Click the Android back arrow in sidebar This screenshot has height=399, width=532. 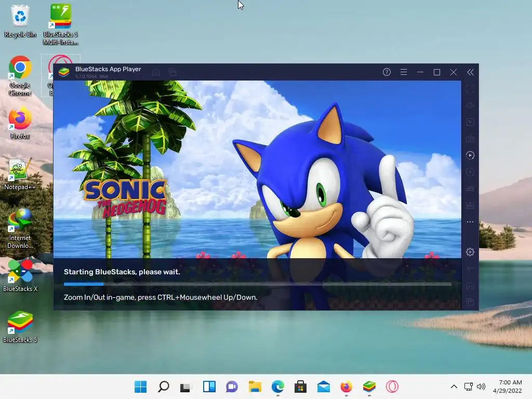click(470, 269)
